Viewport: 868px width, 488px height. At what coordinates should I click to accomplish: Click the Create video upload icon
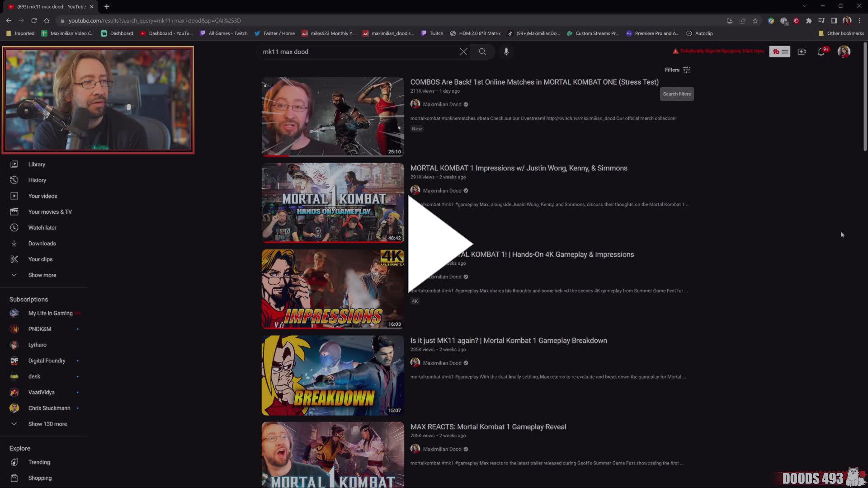pyautogui.click(x=802, y=52)
